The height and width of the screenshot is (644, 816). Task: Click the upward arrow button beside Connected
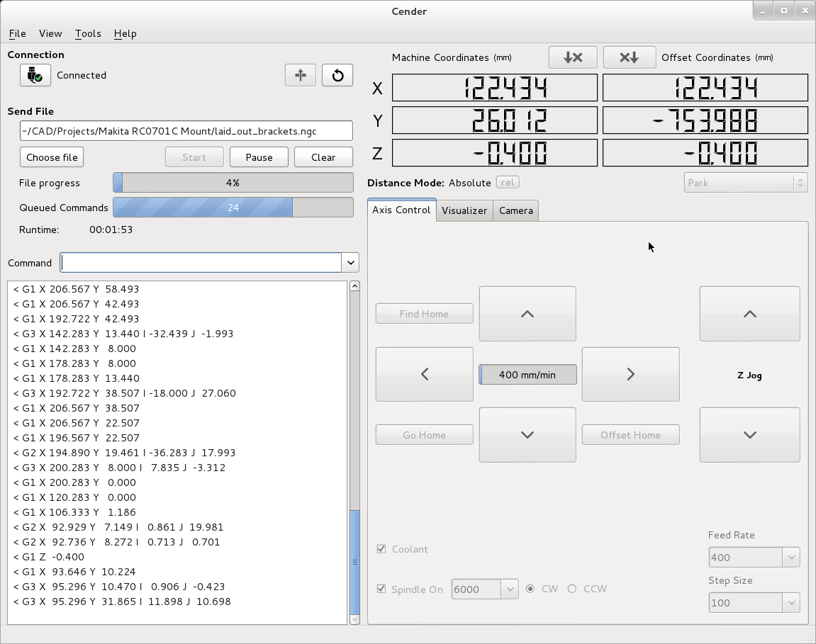pyautogui.click(x=301, y=75)
